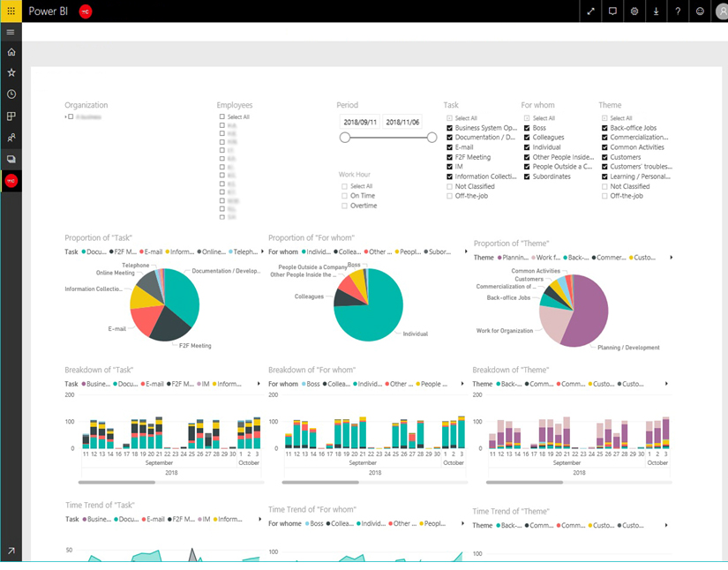
Task: Go to Home in the sidebar
Action: 11,53
